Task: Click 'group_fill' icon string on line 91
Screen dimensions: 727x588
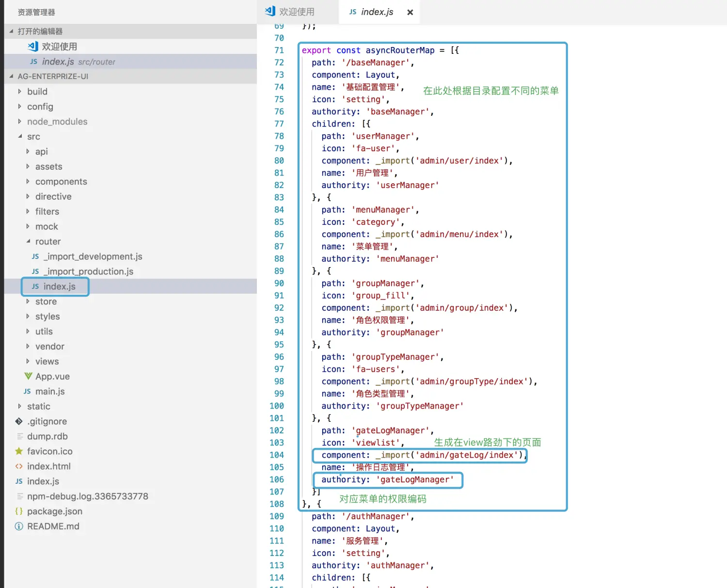Action: click(382, 295)
